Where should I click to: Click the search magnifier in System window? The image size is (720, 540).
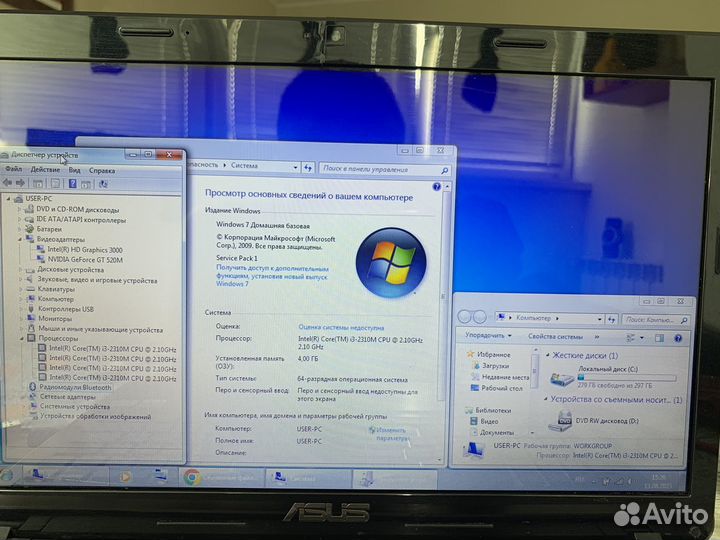click(444, 171)
